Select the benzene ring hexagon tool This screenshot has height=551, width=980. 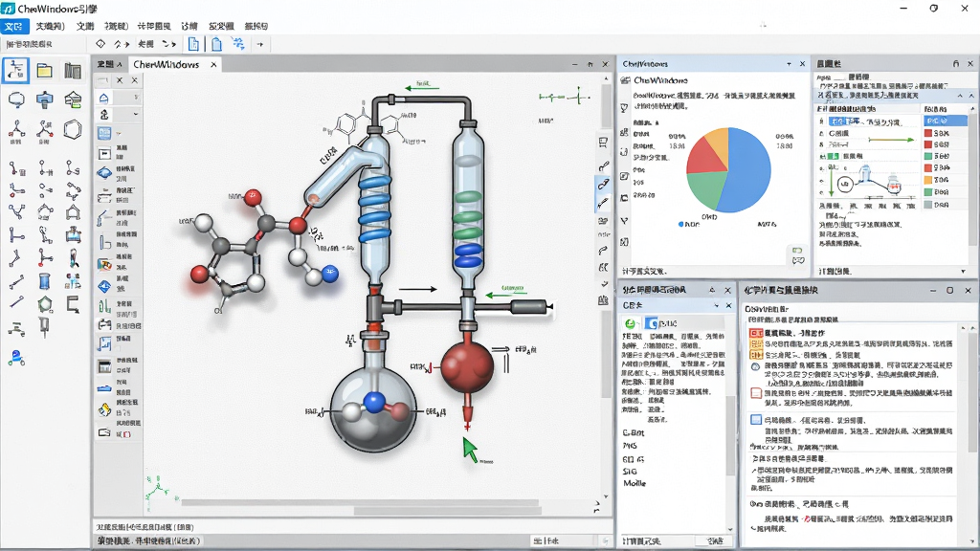click(x=73, y=129)
